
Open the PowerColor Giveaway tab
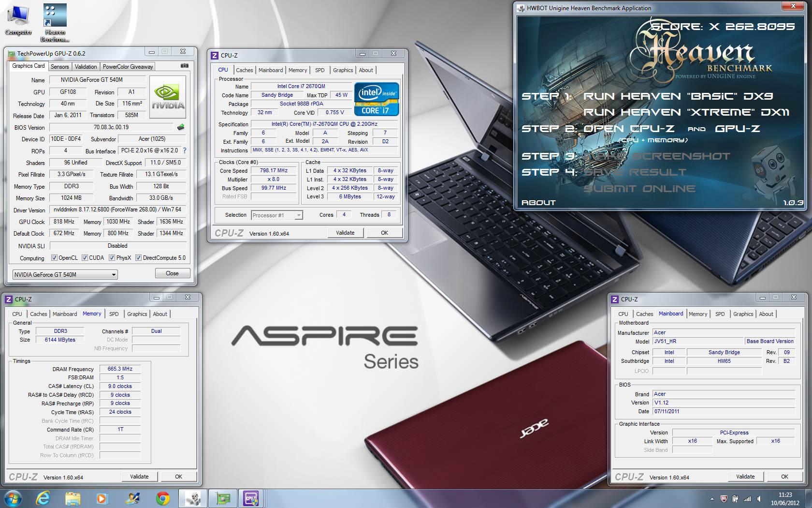click(x=128, y=67)
